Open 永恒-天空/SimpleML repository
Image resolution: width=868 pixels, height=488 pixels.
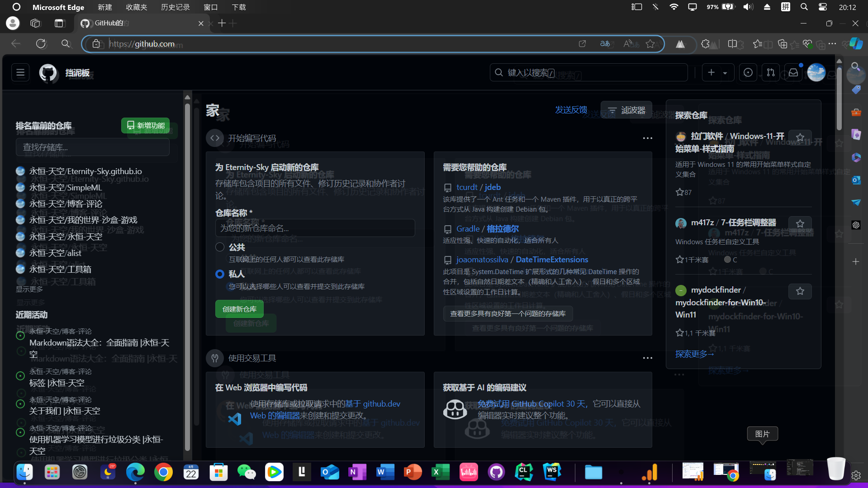[x=66, y=187]
